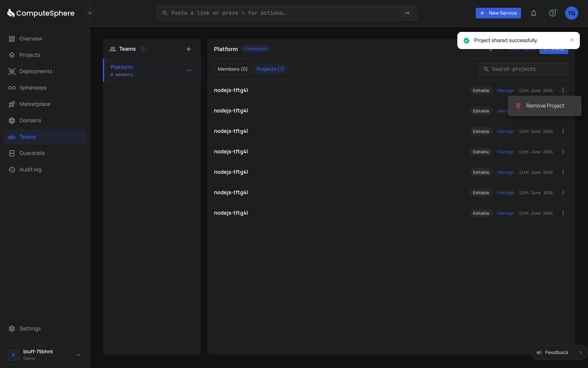The width and height of the screenshot is (588, 368).
Task: Open the notifications bell
Action: (533, 13)
